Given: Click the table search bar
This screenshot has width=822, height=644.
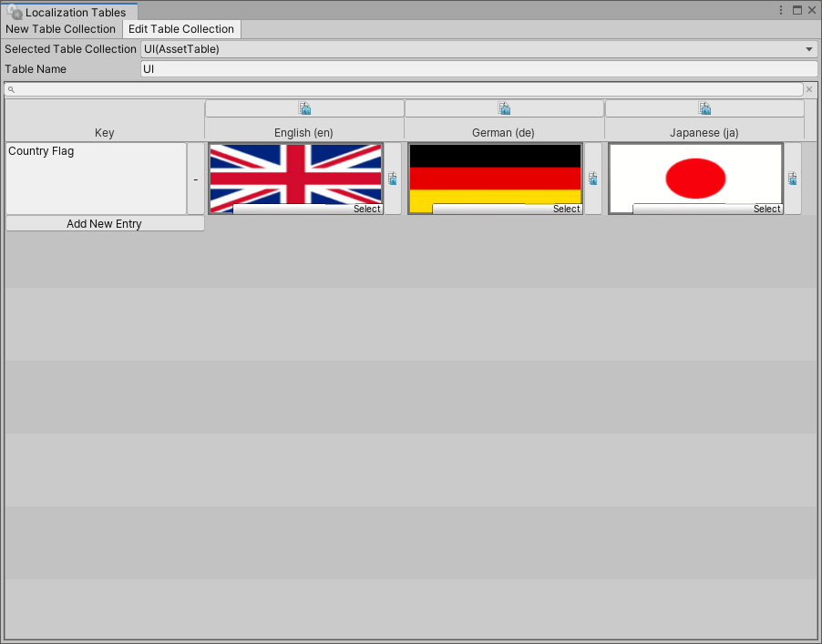Looking at the screenshot, I should (x=365, y=89).
